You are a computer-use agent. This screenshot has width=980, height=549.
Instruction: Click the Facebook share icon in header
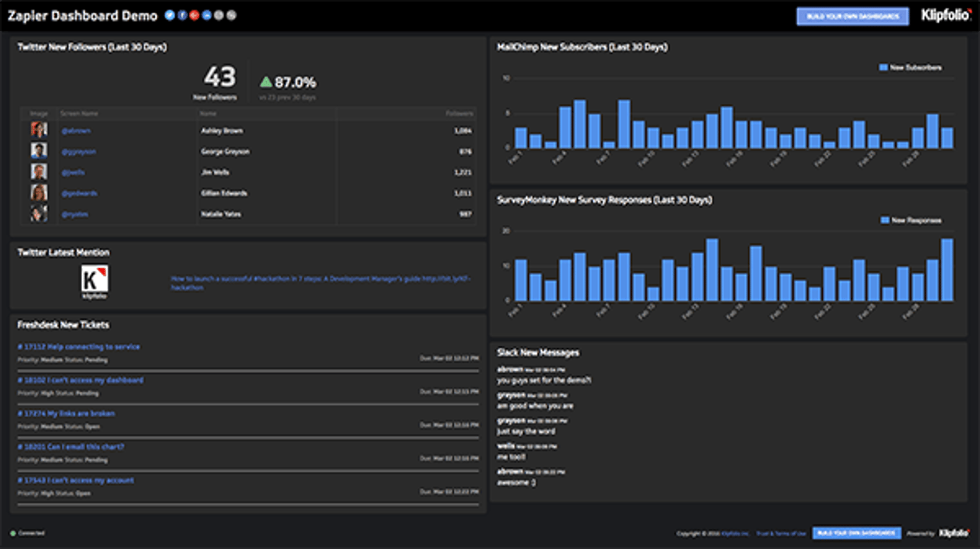pos(182,15)
